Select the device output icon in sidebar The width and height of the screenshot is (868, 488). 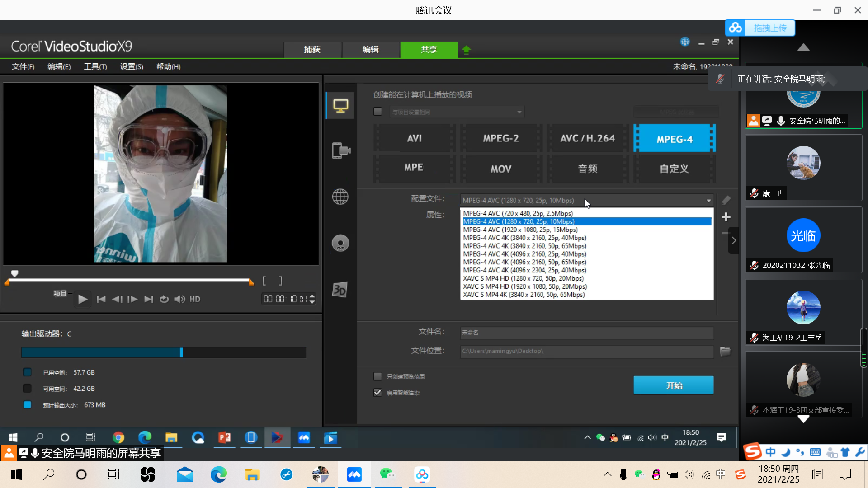pyautogui.click(x=341, y=150)
